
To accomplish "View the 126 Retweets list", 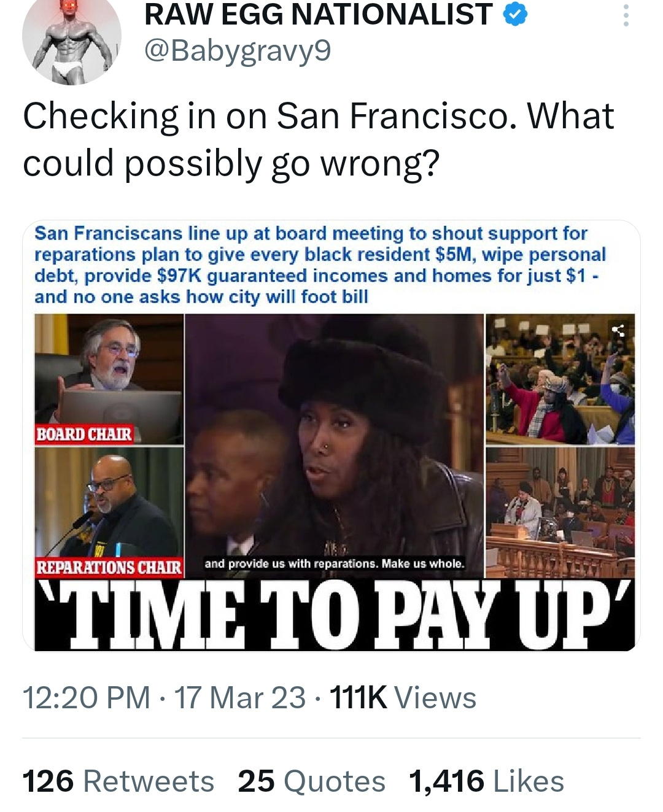I will pyautogui.click(x=118, y=781).
